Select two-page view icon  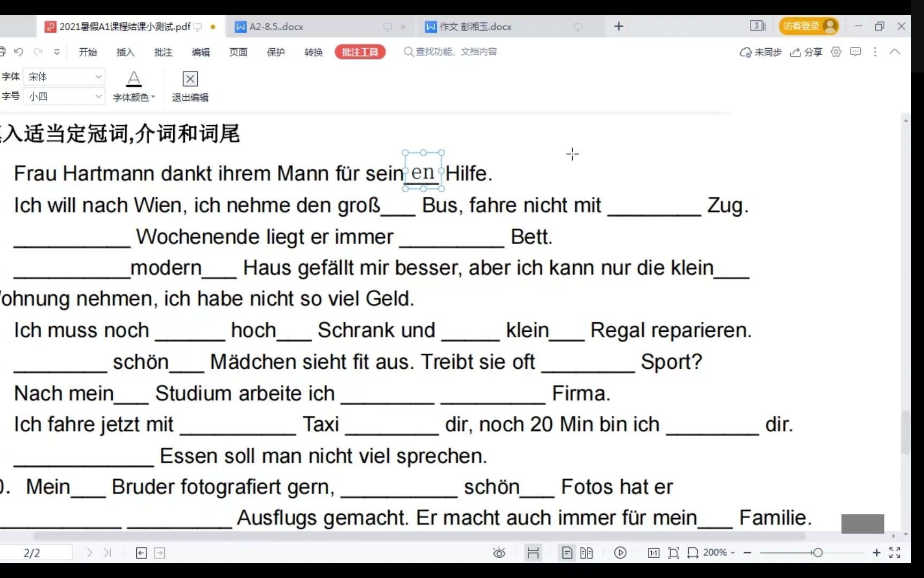point(586,553)
